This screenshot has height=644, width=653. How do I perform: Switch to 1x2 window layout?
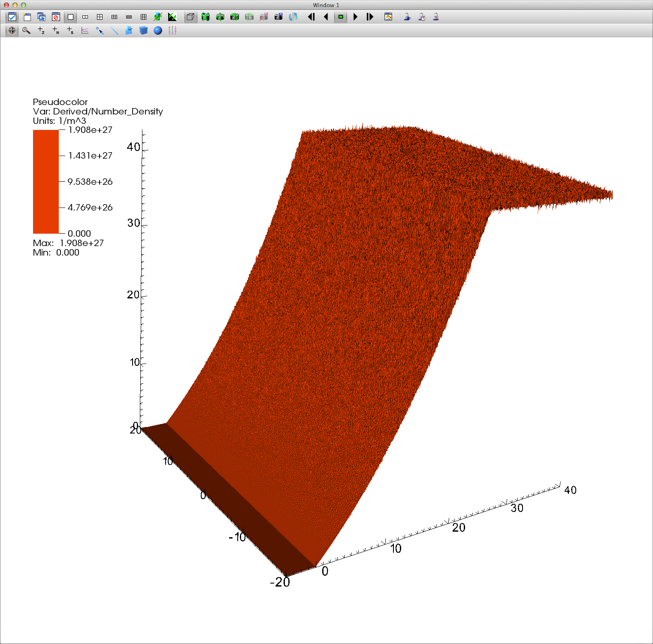coord(85,17)
